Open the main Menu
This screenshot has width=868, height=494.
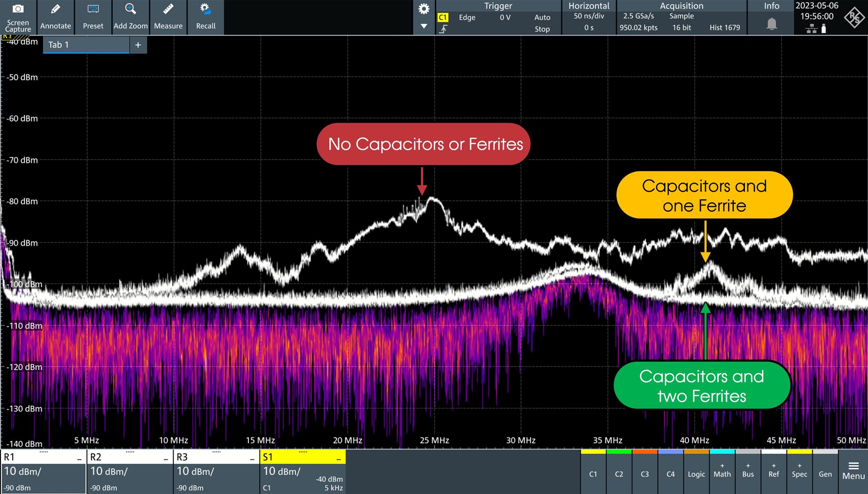(x=854, y=472)
